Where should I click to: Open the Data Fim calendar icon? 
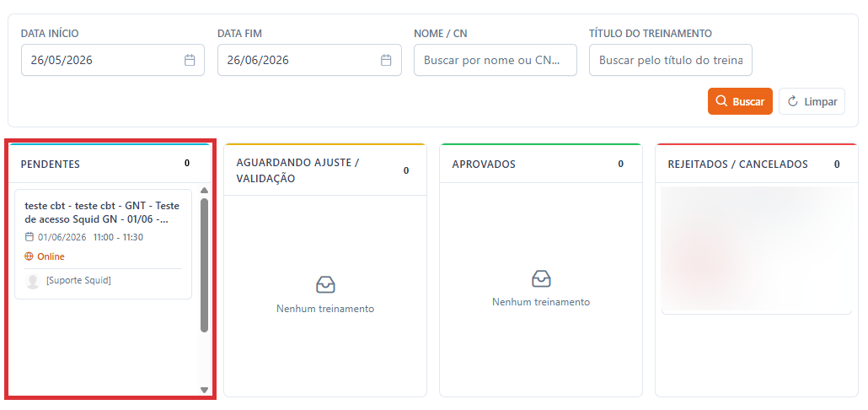point(386,60)
